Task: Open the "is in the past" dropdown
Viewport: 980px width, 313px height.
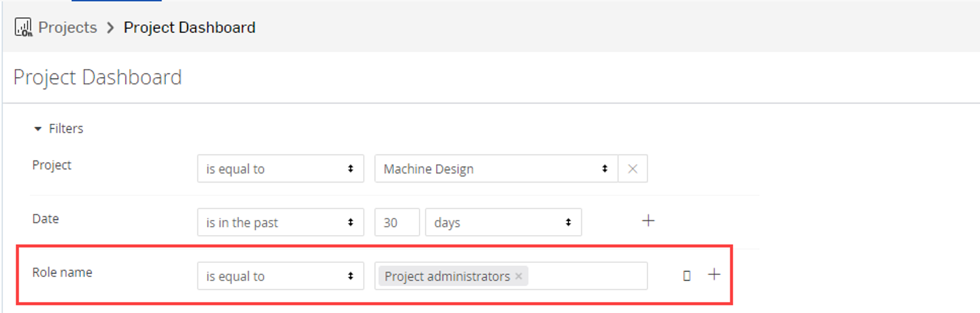Action: pyautogui.click(x=280, y=222)
